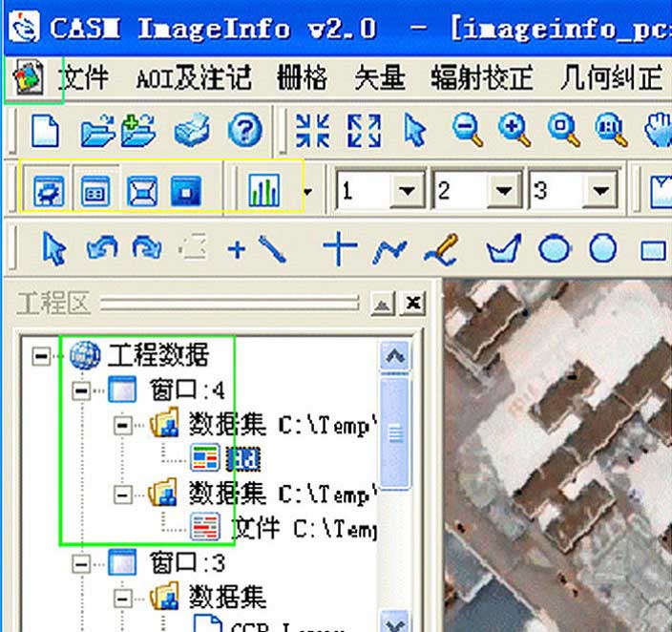672x632 pixels.
Task: Collapse the 窗口:4 tree node
Action: pyautogui.click(x=81, y=390)
